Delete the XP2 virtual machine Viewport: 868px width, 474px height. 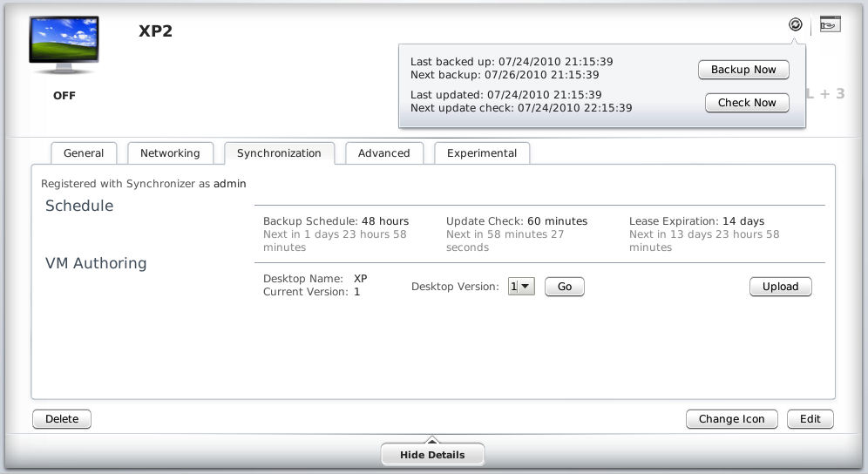[x=62, y=419]
